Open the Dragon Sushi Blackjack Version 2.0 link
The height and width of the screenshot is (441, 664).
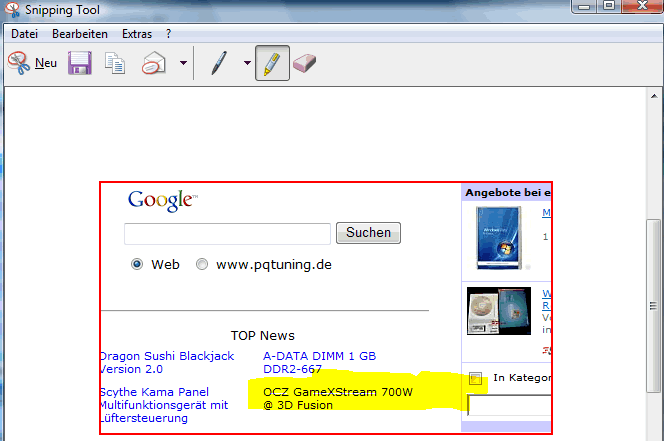tap(167, 363)
